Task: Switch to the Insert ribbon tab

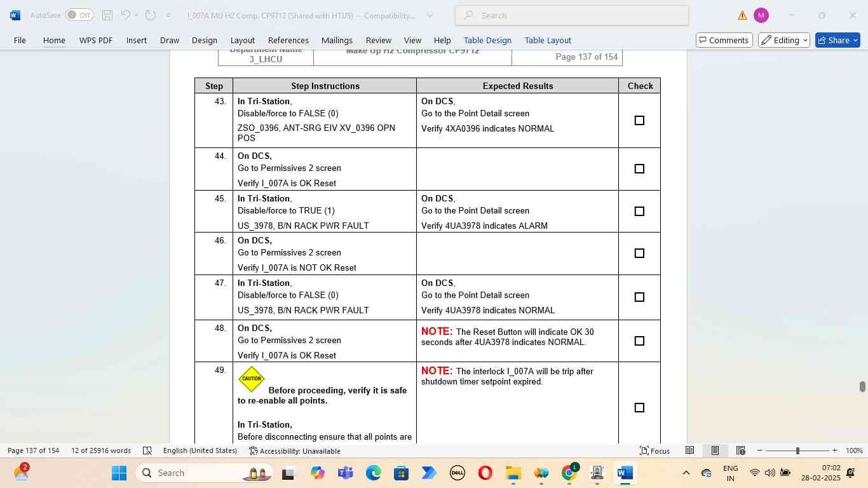Action: pyautogui.click(x=136, y=40)
